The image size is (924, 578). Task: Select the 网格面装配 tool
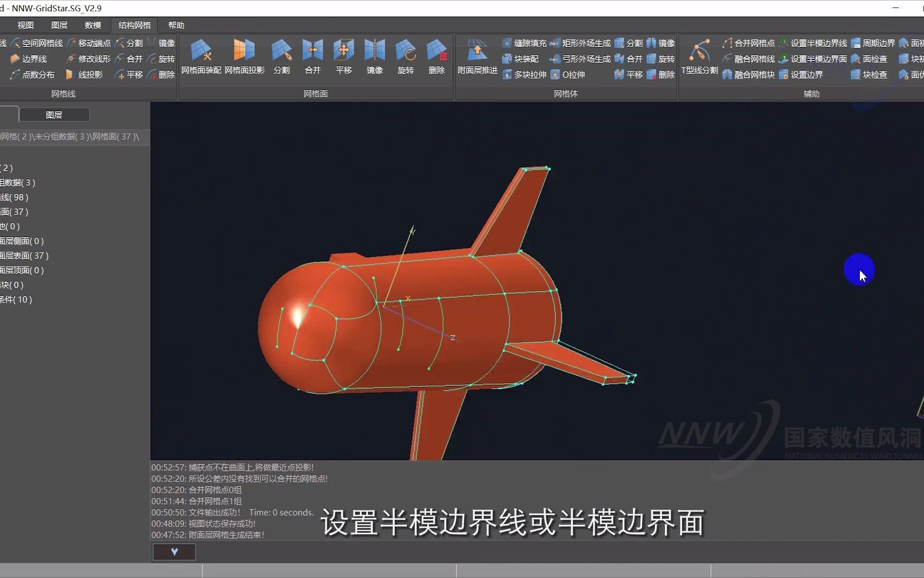(202, 56)
